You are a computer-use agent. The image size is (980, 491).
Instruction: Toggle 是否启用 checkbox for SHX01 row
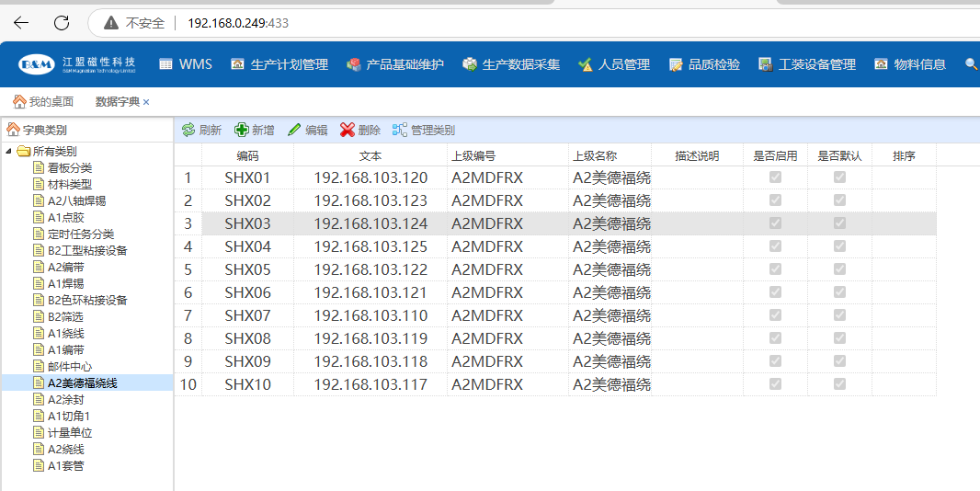(775, 177)
